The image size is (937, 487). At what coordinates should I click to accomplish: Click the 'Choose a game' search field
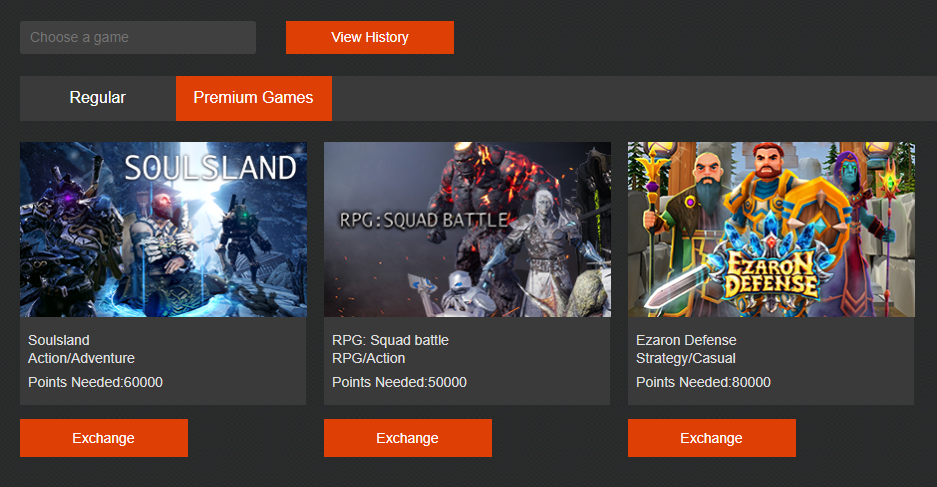[x=138, y=38]
